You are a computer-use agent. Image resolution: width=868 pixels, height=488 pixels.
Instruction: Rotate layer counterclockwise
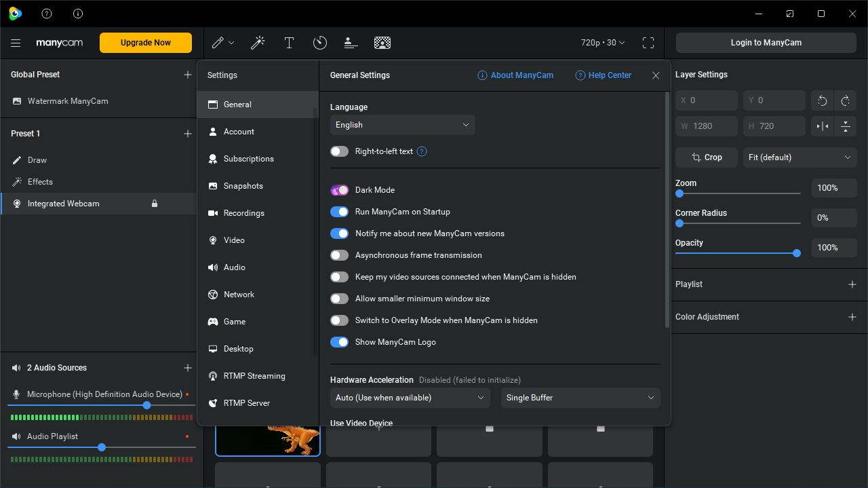[x=823, y=100]
